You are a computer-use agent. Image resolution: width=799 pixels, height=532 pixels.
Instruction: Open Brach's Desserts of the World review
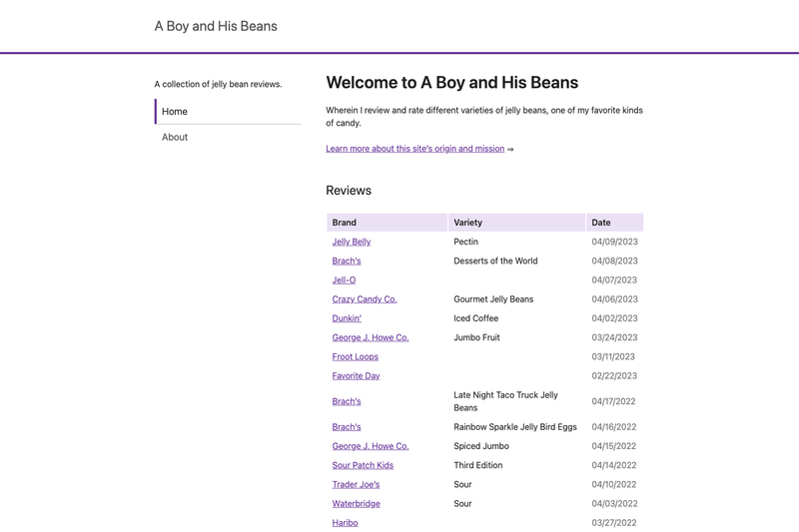(x=346, y=261)
